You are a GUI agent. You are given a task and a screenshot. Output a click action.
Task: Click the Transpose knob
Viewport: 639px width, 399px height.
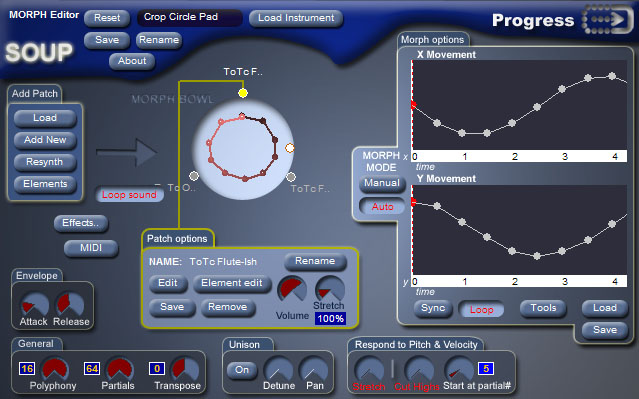click(185, 369)
